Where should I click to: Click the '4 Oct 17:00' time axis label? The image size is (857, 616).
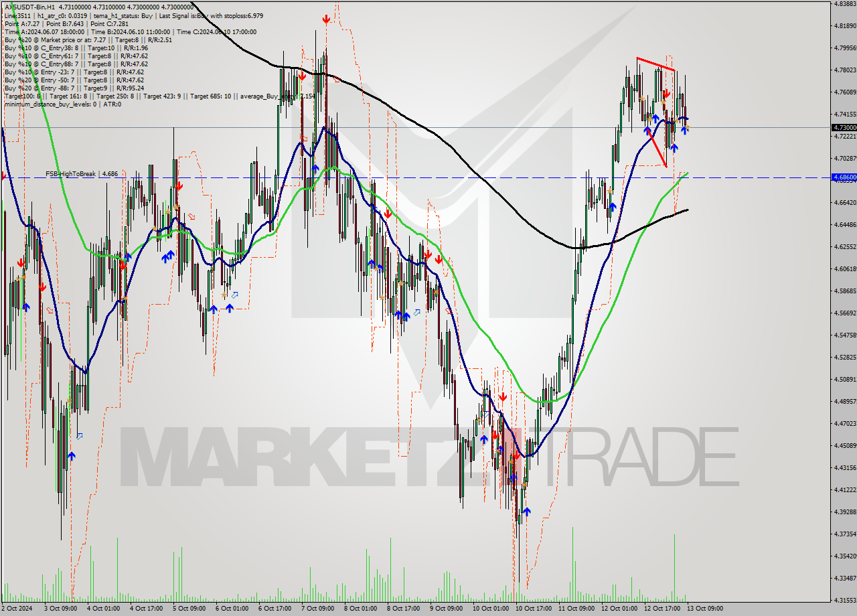tap(146, 609)
